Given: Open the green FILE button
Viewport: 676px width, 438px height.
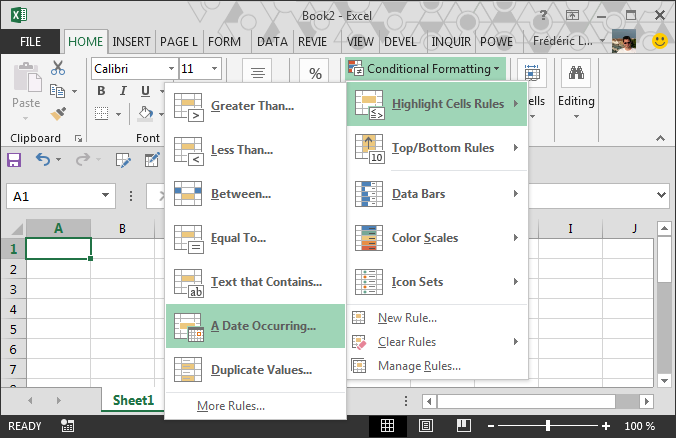Looking at the screenshot, I should pyautogui.click(x=30, y=42).
